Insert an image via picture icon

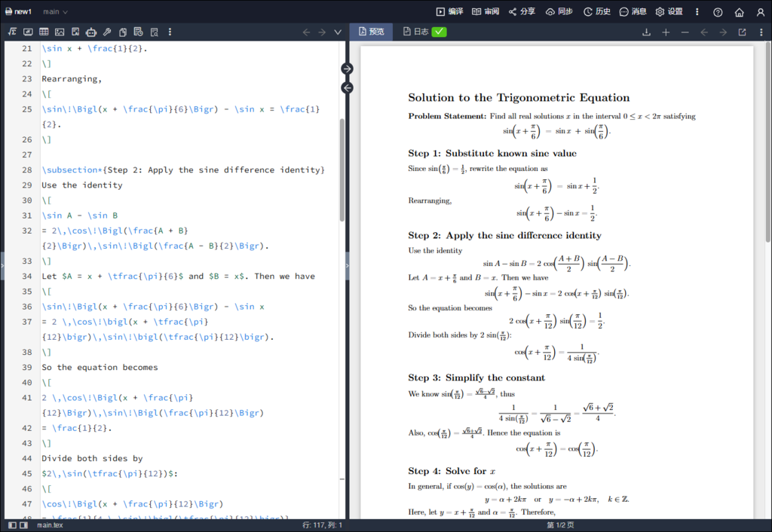point(60,32)
